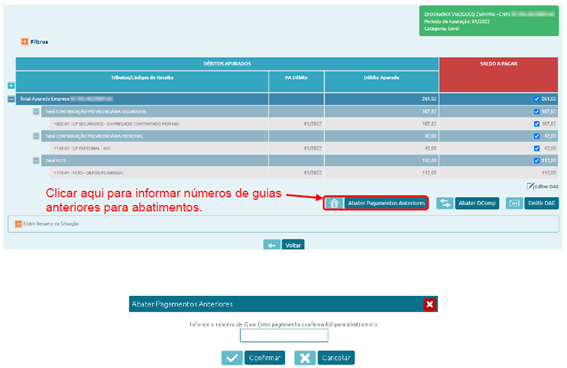Uncheck the 261,82 total saldo checkbox
The image size is (567, 368).
(537, 99)
